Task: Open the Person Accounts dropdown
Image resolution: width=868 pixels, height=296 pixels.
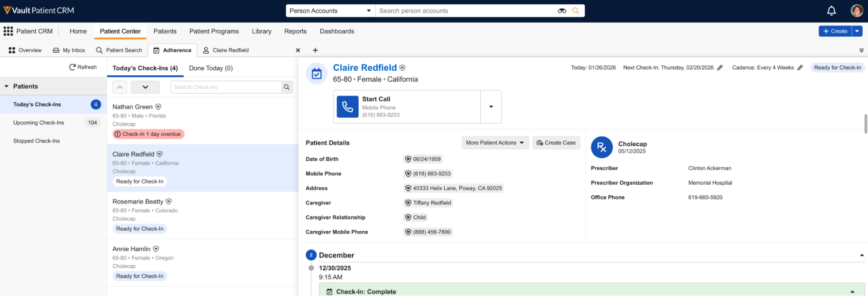Action: [330, 11]
